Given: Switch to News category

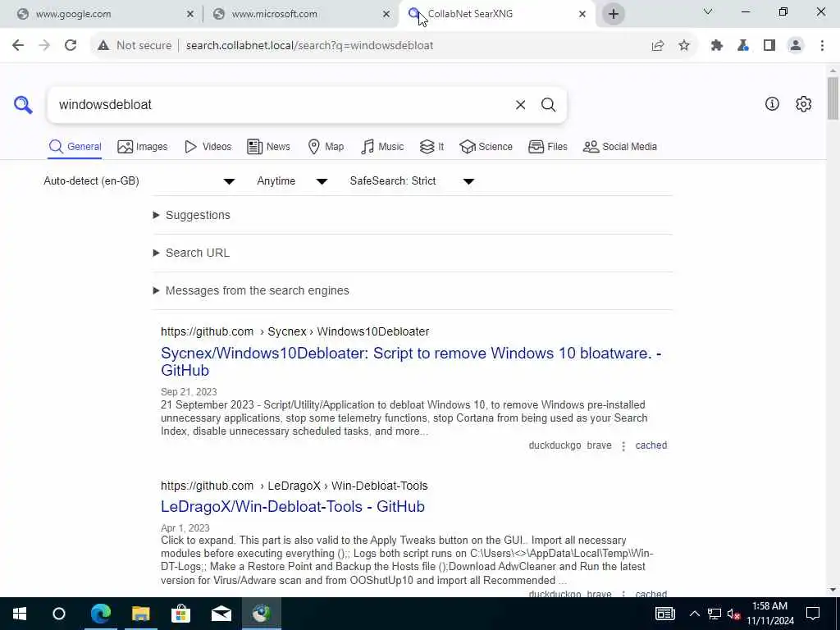Looking at the screenshot, I should point(268,147).
